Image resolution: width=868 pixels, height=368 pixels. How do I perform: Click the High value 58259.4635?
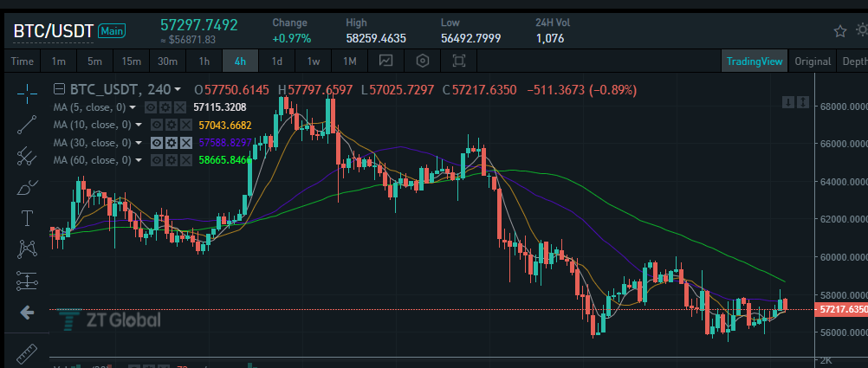[x=376, y=38]
